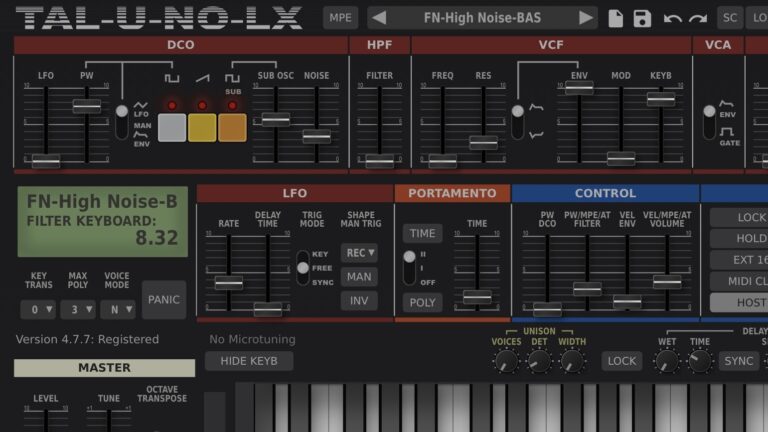Click SC button in top bar
The image size is (768, 432).
(x=730, y=18)
